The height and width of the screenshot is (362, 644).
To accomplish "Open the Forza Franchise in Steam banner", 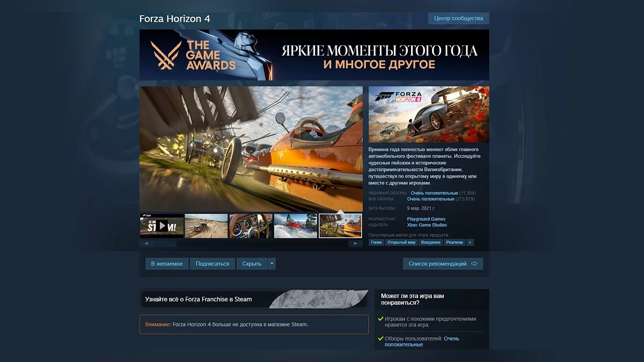I will pyautogui.click(x=254, y=299).
